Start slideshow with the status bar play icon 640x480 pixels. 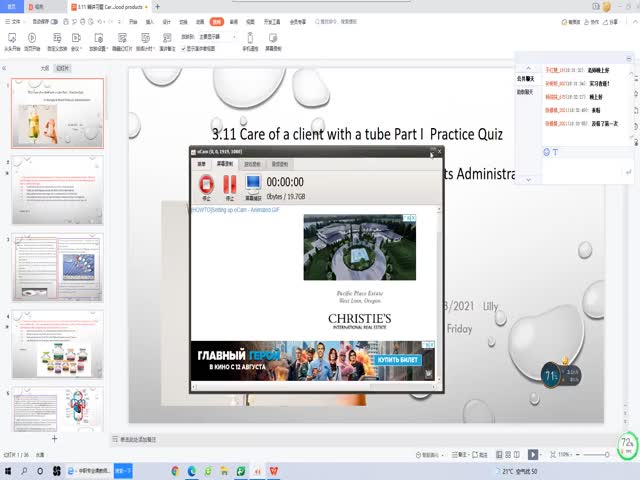pyautogui.click(x=533, y=454)
